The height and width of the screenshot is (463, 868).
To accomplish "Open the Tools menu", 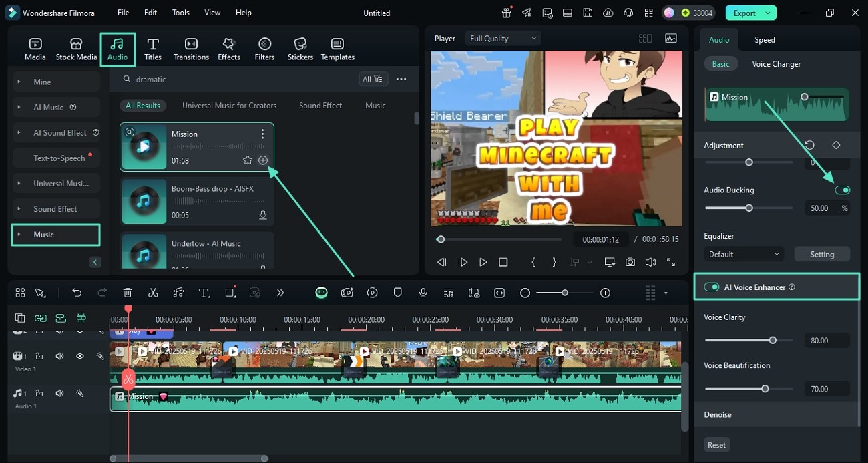I will 181,13.
